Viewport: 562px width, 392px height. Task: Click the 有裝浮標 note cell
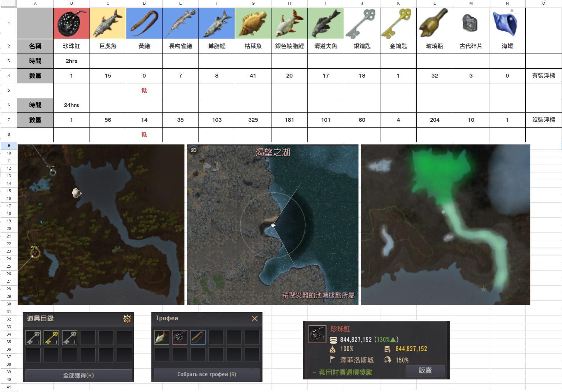click(x=543, y=76)
